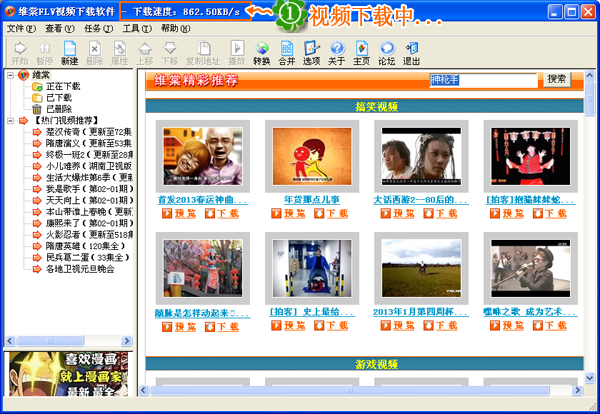Click the 退出 (Exit) toolbar icon
Screen dimensions: 600x414
412,53
